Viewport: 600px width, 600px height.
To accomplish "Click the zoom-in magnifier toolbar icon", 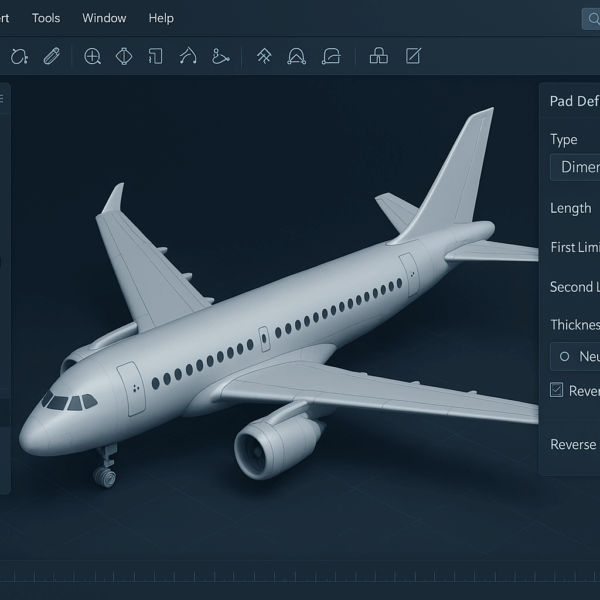I will click(93, 57).
